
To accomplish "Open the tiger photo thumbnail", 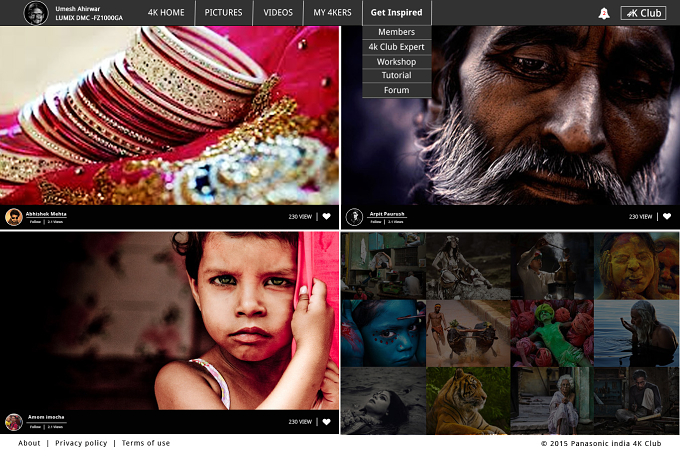I will (x=468, y=401).
